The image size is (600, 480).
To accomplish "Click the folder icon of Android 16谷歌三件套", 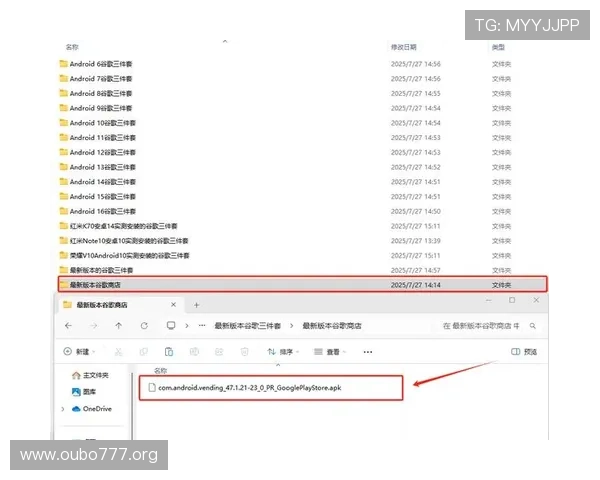I will click(64, 211).
